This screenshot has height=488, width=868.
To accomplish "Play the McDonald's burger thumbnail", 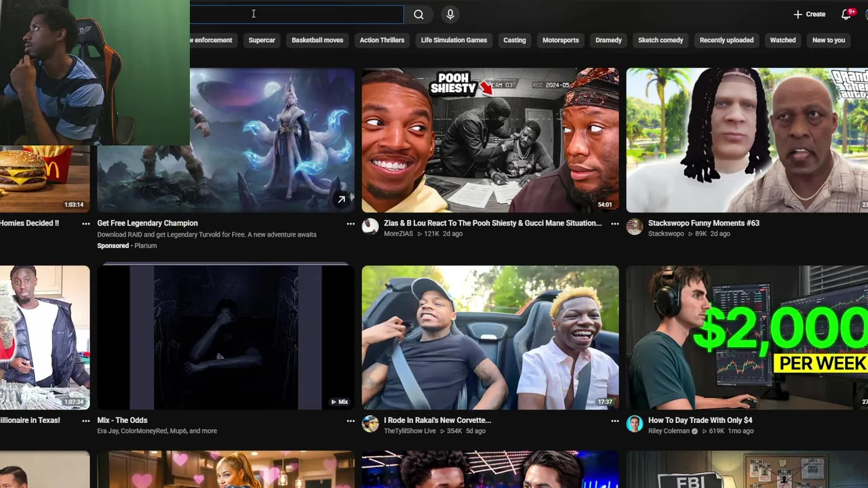I will [x=45, y=179].
